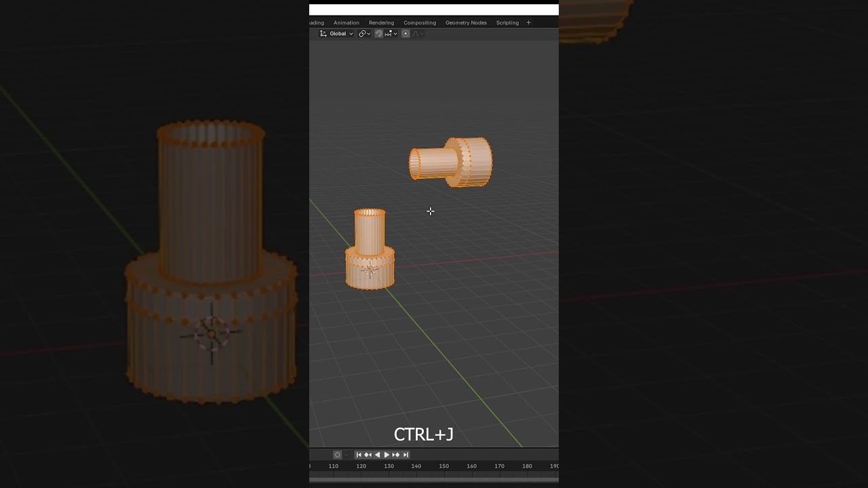Screen dimensions: 868x488
Task: Jump to the timeline start frame
Action: [359, 455]
